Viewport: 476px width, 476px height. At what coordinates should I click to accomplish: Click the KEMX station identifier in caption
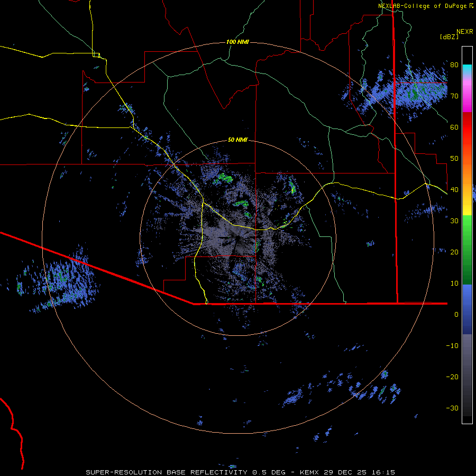click(310, 472)
